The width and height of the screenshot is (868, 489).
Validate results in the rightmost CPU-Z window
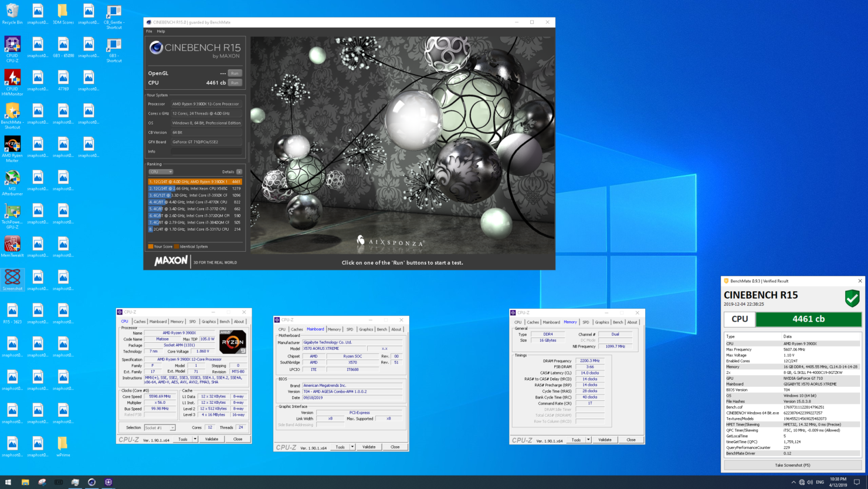click(x=605, y=439)
